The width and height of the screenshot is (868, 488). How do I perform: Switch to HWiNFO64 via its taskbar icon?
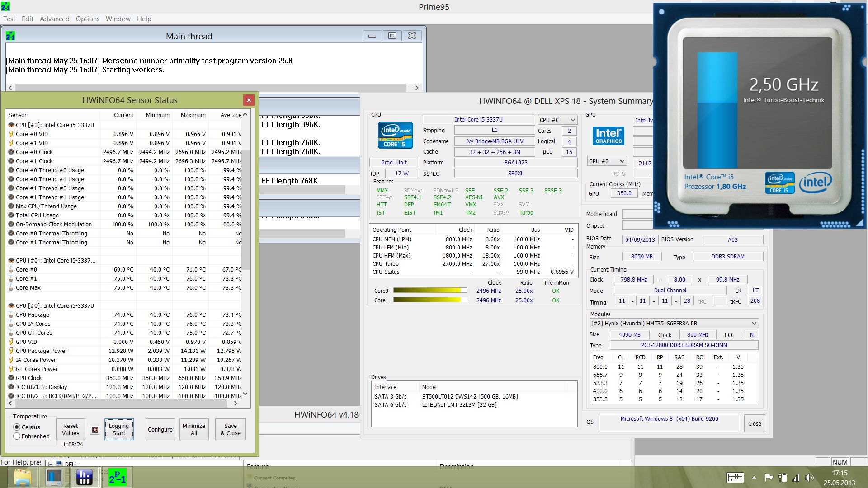85,477
